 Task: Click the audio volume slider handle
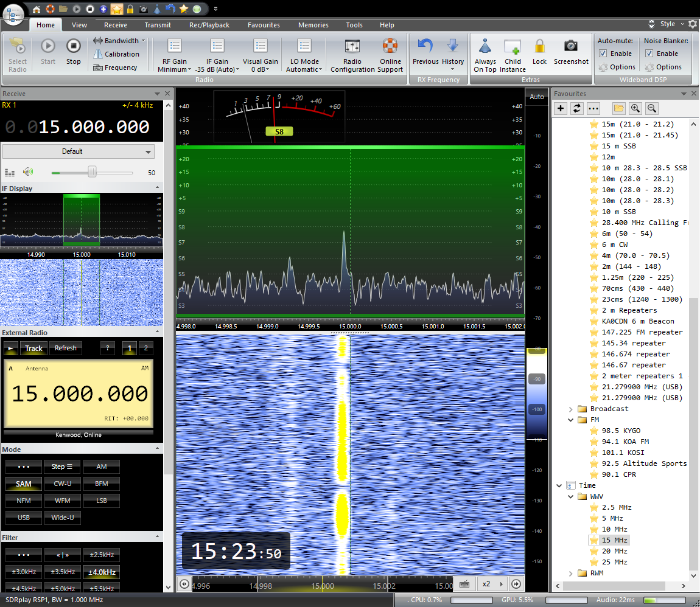tap(92, 173)
